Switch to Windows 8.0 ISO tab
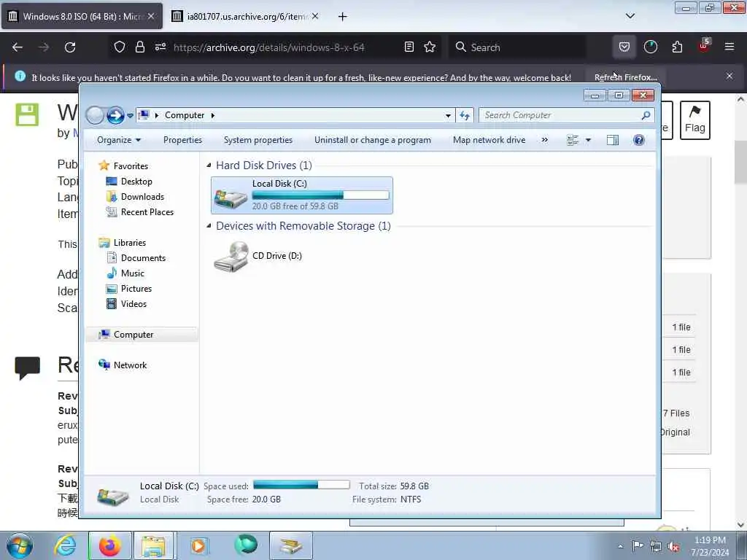The height and width of the screenshot is (560, 747). click(x=82, y=16)
